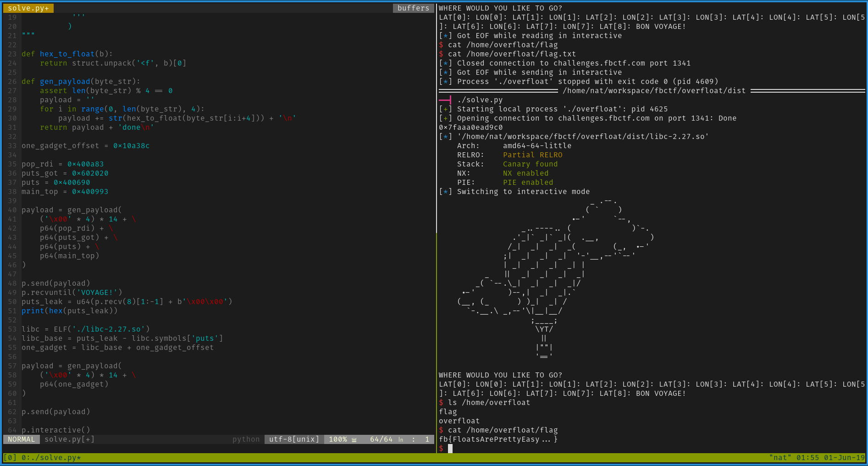Click the return struct.unpack line
Screen dimensions: 868x466
[113, 63]
